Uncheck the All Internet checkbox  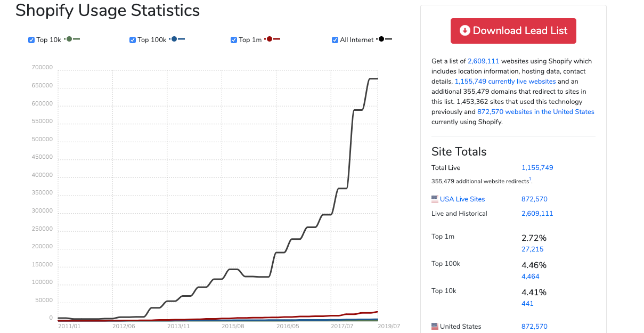click(x=335, y=39)
